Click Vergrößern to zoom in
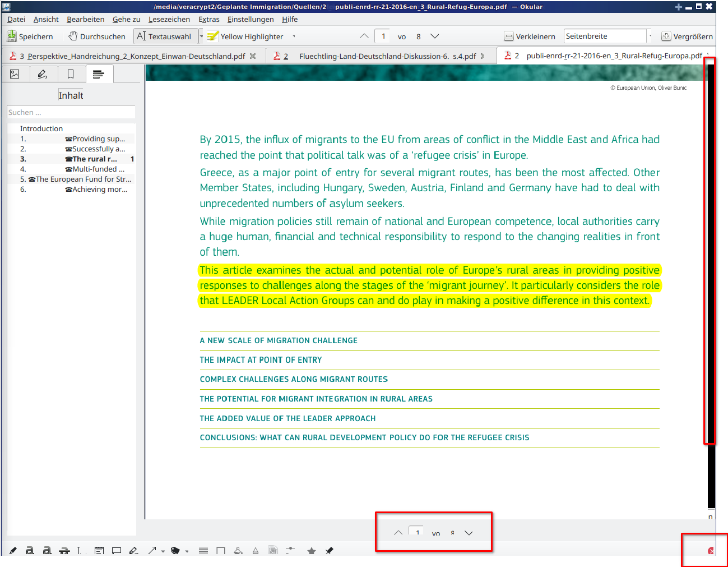This screenshot has height=567, width=728. point(687,36)
